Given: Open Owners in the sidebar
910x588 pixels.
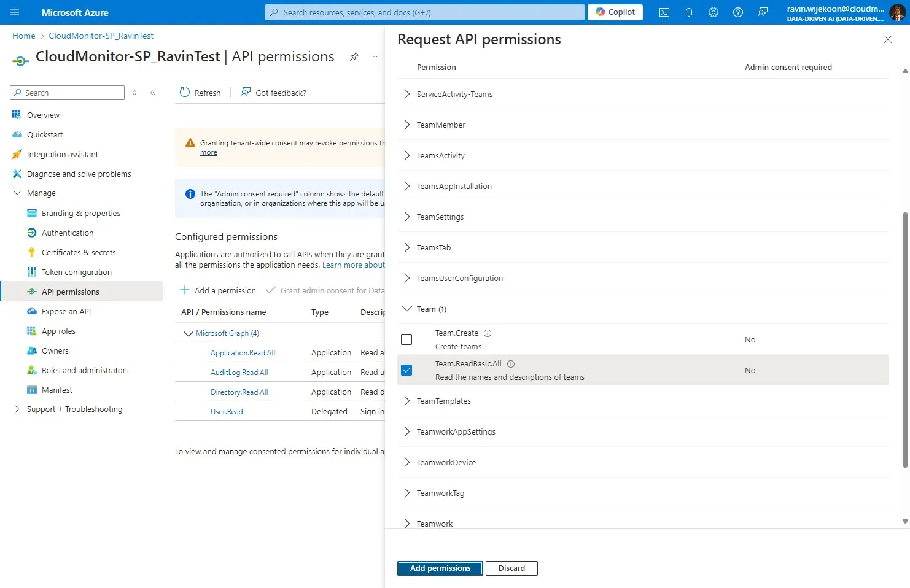Looking at the screenshot, I should tap(55, 350).
